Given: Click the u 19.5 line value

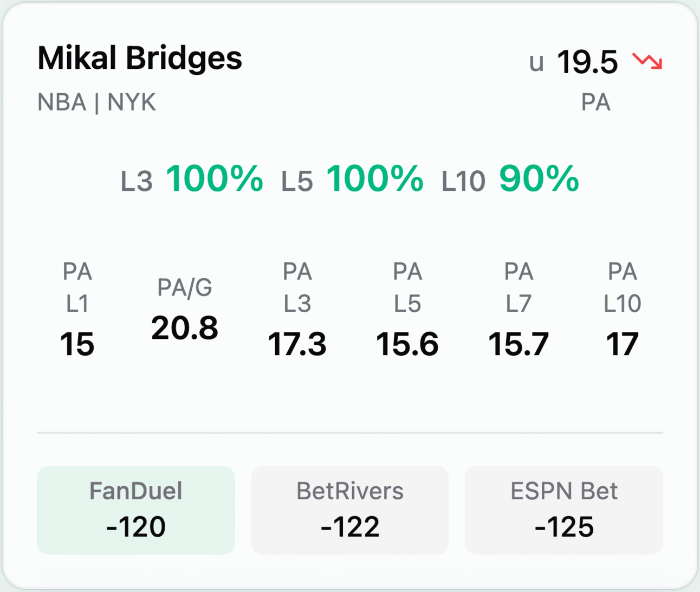Looking at the screenshot, I should (574, 62).
